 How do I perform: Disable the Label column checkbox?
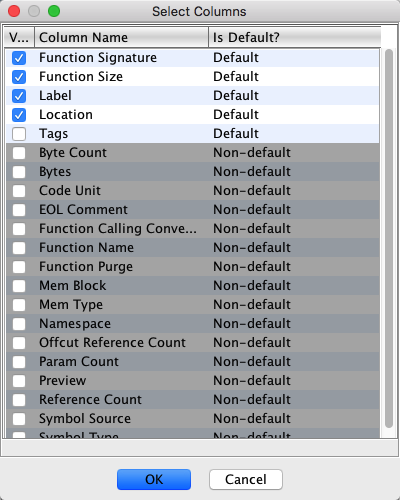[19, 96]
